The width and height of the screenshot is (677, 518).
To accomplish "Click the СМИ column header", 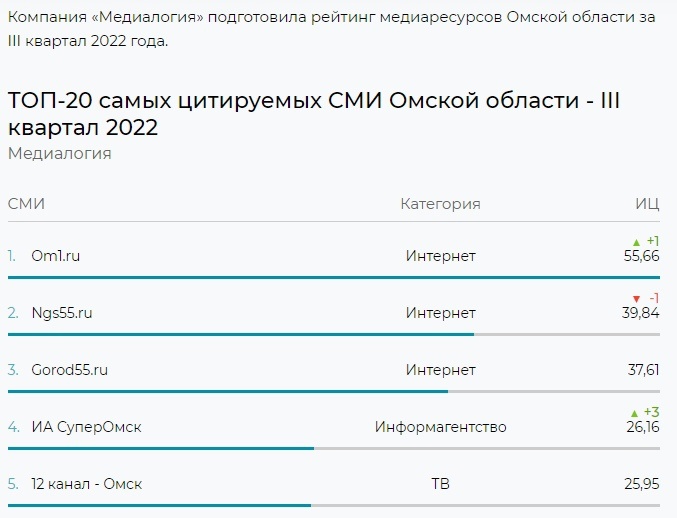I will [26, 204].
